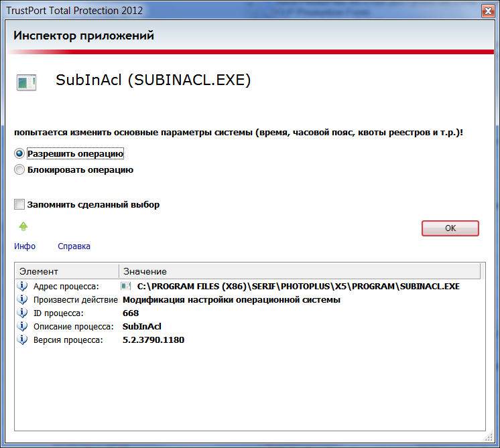Click the OK button
The width and height of the screenshot is (500, 448).
pyautogui.click(x=450, y=228)
